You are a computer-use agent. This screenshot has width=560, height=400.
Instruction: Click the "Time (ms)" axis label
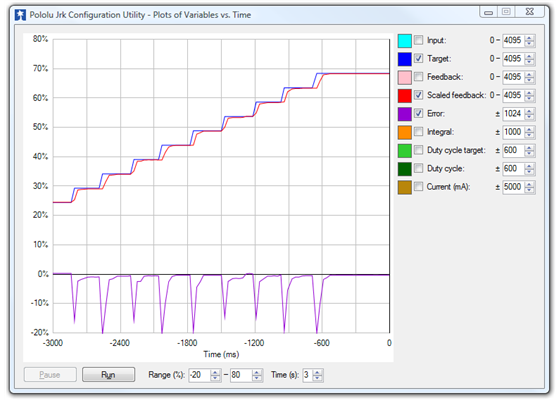pyautogui.click(x=221, y=354)
